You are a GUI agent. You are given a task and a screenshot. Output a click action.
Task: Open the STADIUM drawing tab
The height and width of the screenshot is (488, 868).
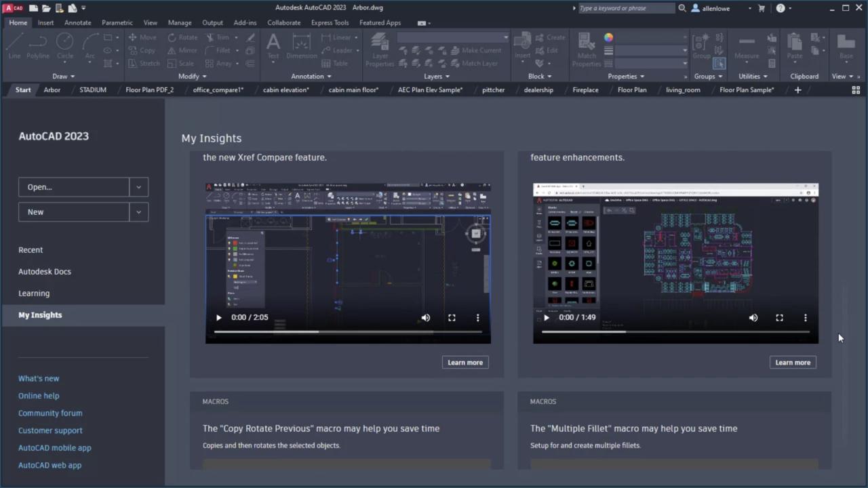(93, 89)
